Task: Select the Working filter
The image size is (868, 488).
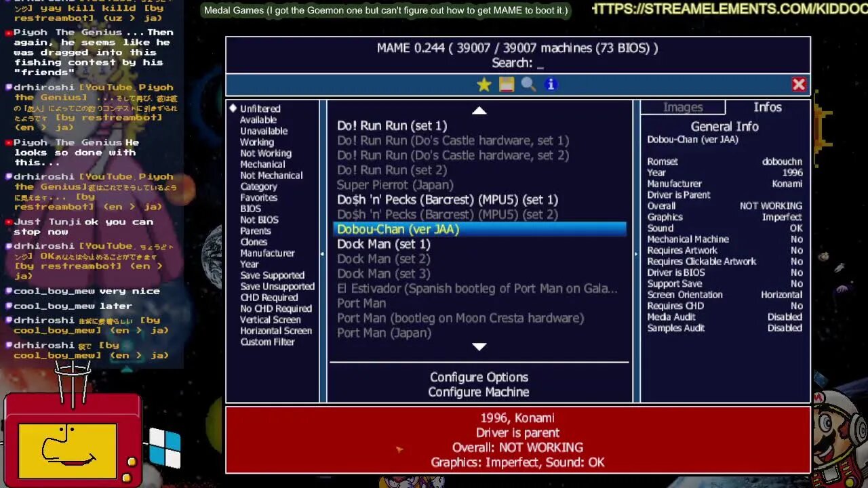Action: (x=257, y=142)
